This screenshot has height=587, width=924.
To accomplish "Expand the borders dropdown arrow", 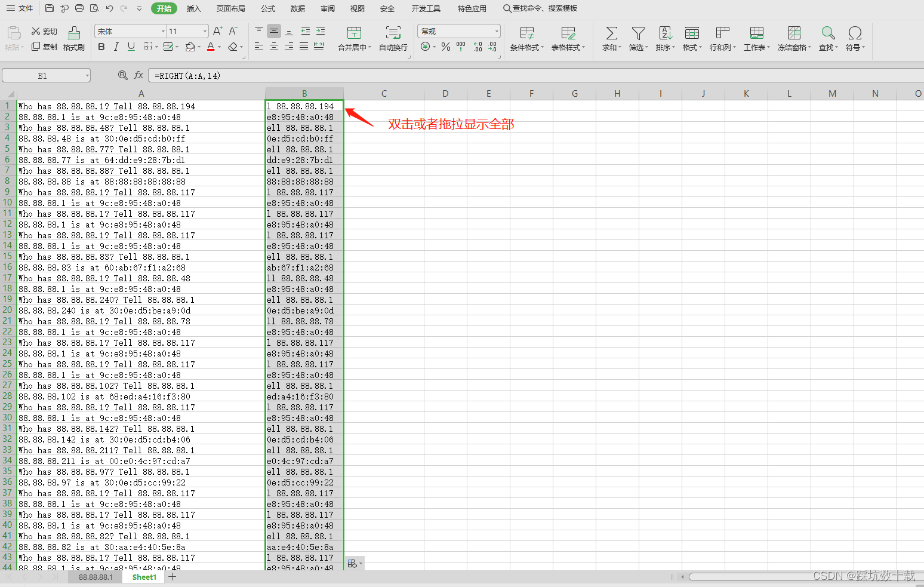I will tap(156, 47).
